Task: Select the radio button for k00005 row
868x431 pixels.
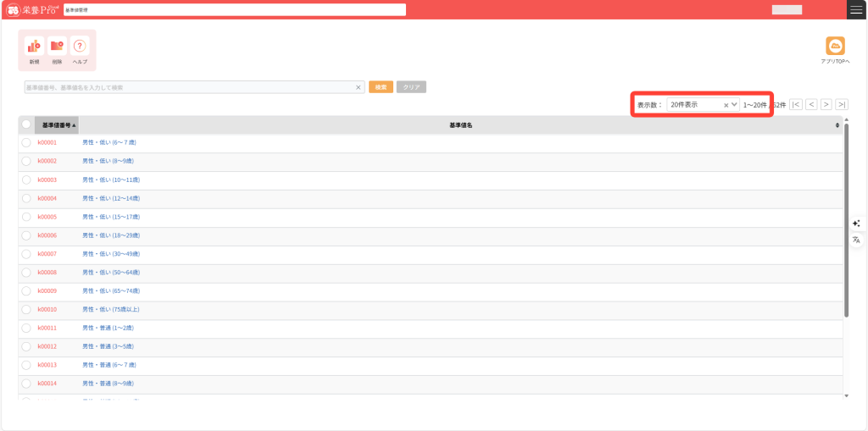Action: [26, 217]
